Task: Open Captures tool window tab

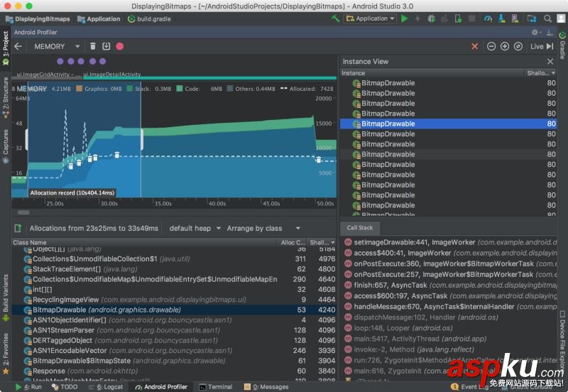Action: [x=6, y=146]
